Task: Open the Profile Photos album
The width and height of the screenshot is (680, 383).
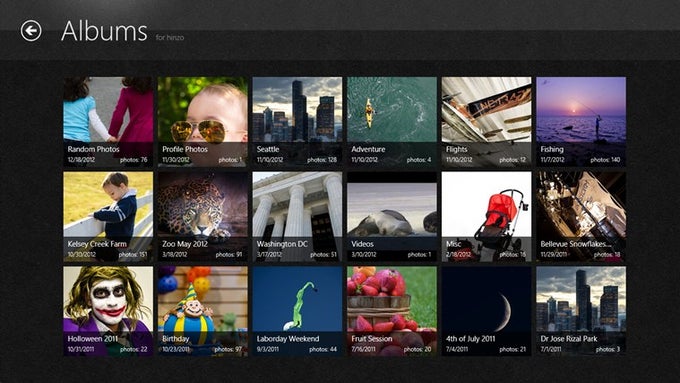Action: click(x=203, y=122)
